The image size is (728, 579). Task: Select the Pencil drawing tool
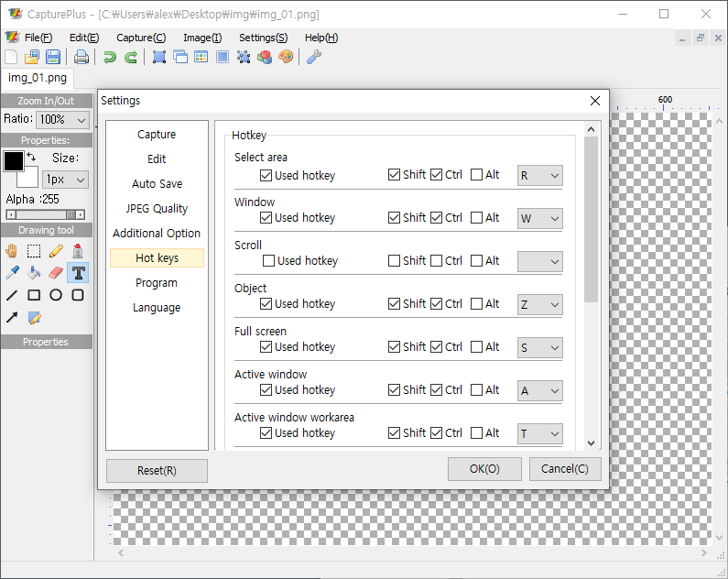[56, 250]
